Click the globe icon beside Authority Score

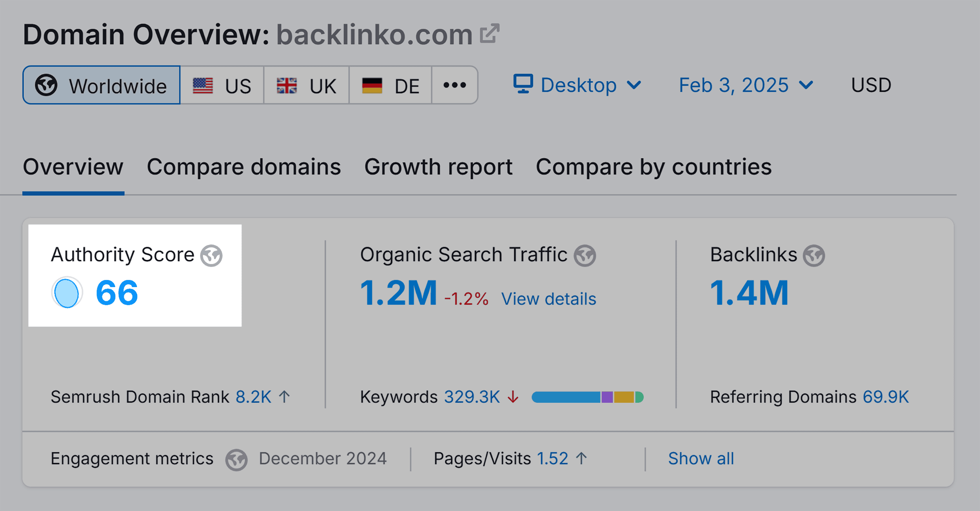(211, 256)
